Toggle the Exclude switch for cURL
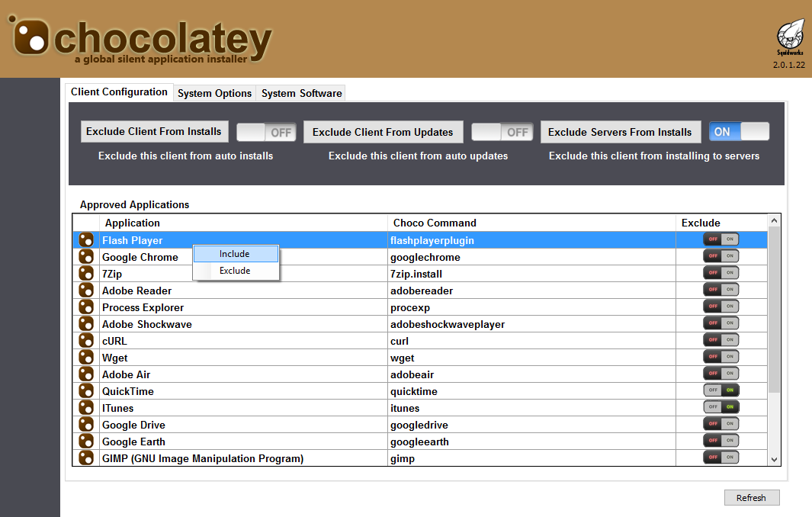This screenshot has width=812, height=517. (x=721, y=340)
